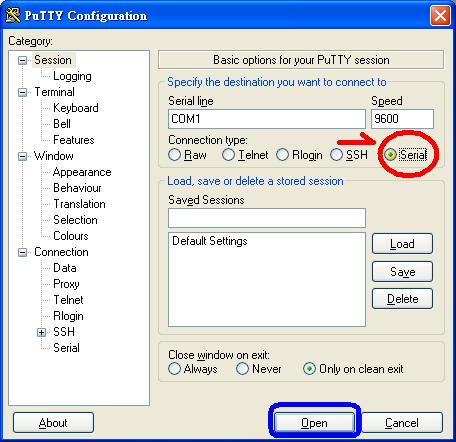
Task: Select Session category
Action: click(x=53, y=60)
